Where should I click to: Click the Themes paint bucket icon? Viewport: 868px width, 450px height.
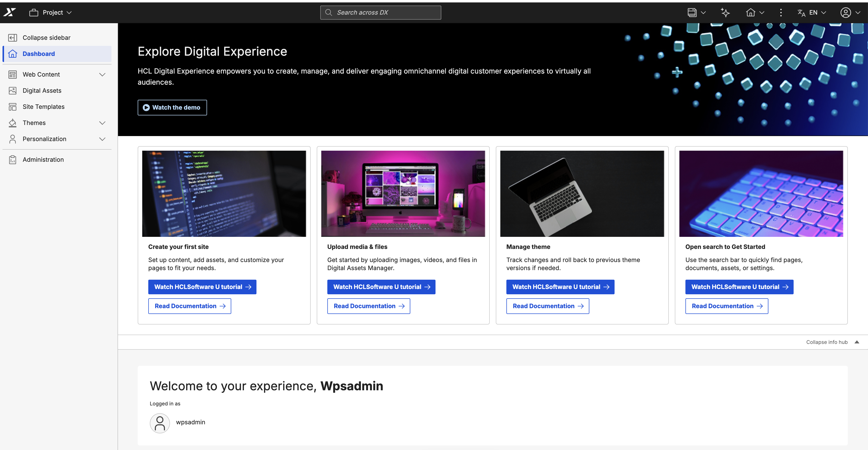(x=12, y=123)
